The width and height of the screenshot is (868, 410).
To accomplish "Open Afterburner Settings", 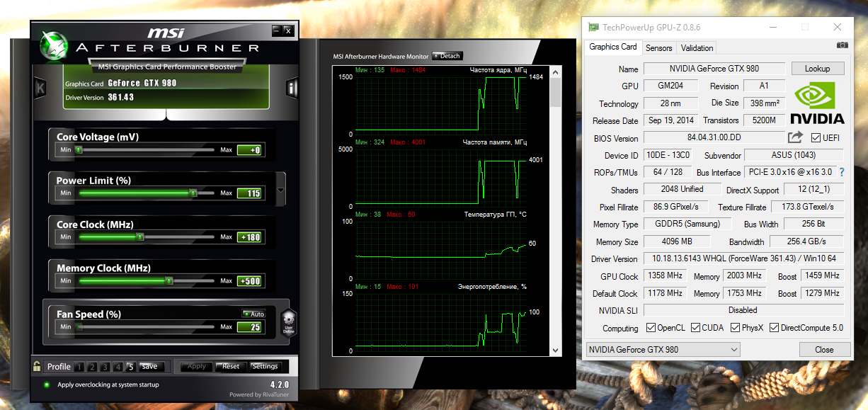I will [265, 367].
